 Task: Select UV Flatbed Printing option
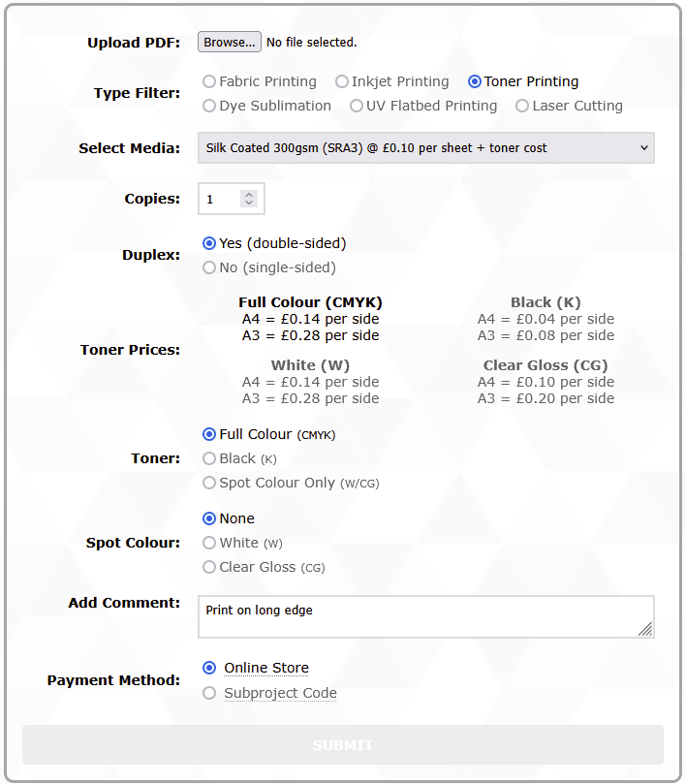click(x=357, y=107)
